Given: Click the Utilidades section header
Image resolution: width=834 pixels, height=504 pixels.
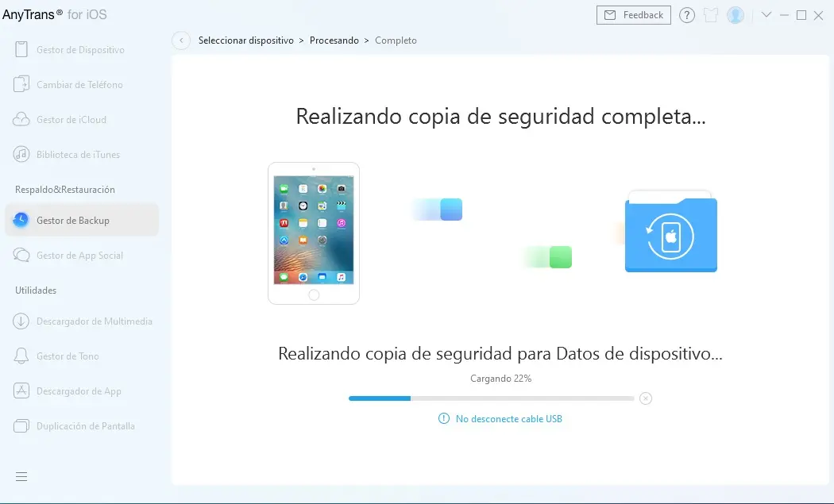Looking at the screenshot, I should click(36, 290).
